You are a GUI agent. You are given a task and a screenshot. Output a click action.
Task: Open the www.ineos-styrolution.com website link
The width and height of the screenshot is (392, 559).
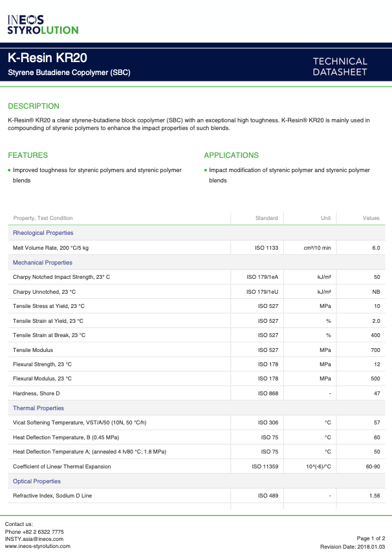coord(38,547)
